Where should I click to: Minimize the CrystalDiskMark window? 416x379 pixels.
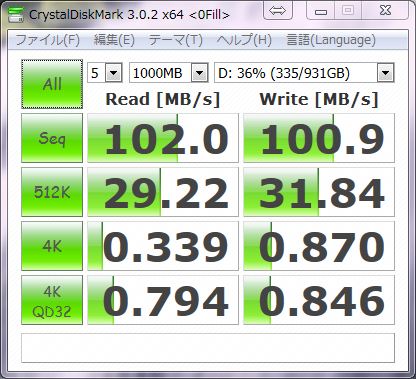[x=321, y=11]
